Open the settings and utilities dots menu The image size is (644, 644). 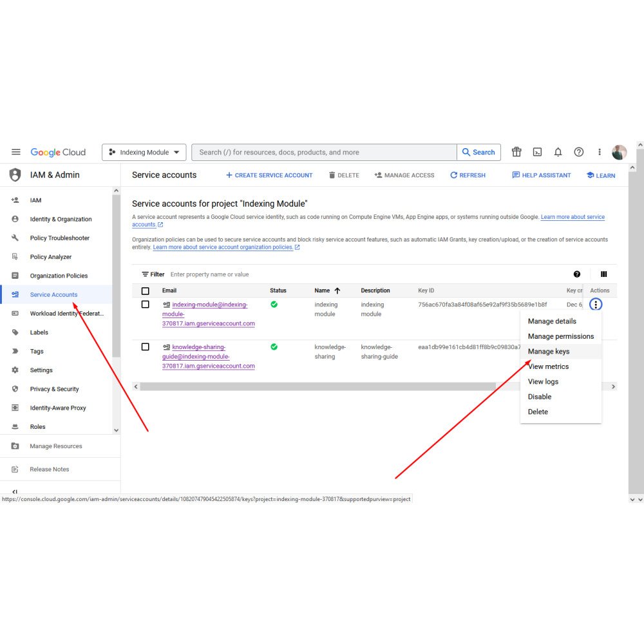pos(599,152)
